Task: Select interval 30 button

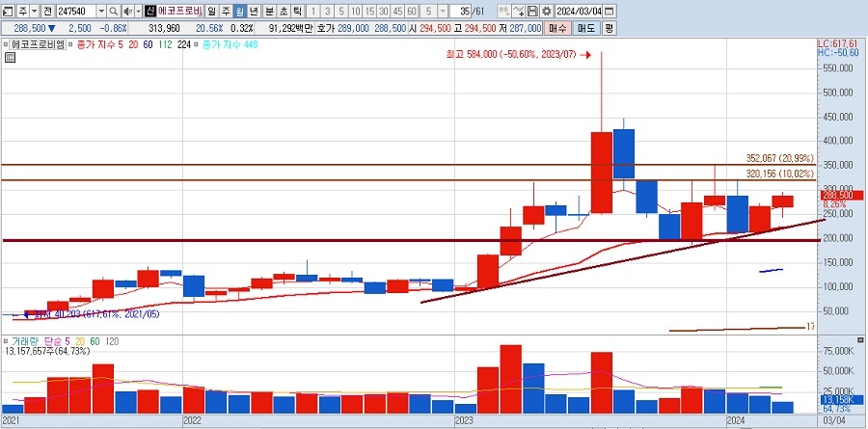Action: tap(383, 11)
